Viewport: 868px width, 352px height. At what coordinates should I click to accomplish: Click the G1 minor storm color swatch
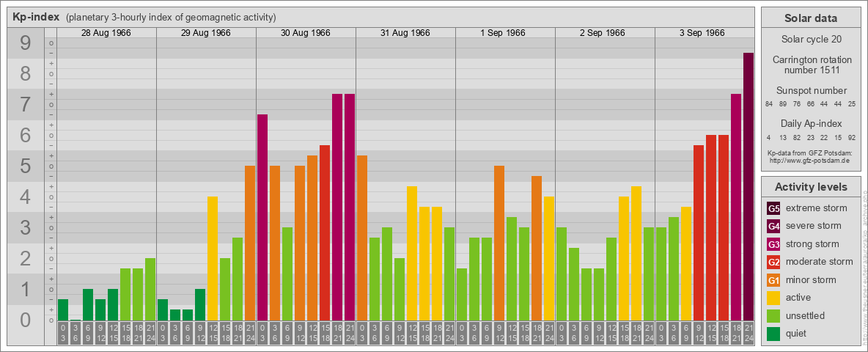point(773,280)
